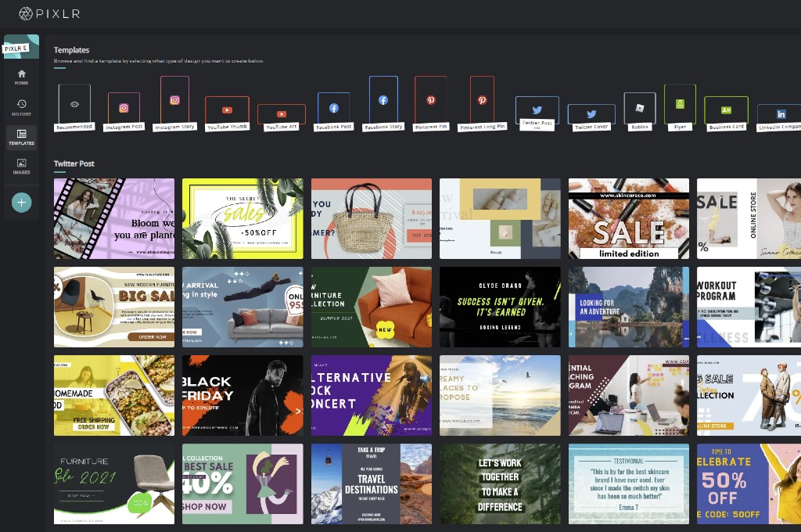Select the Furniture Sale 2021 template

coord(114,483)
